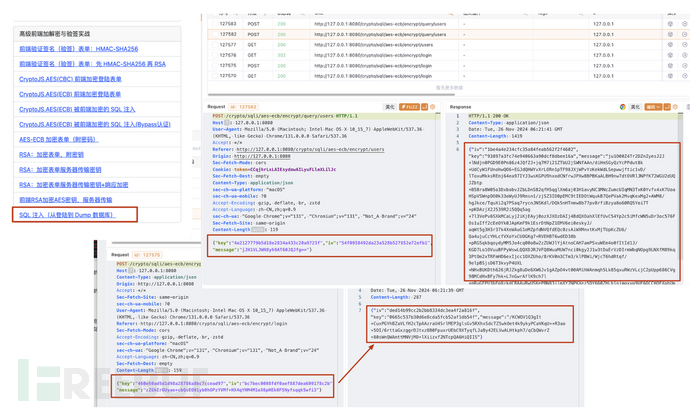Click the 高级前端加解密与验签实战 section header

[55, 34]
